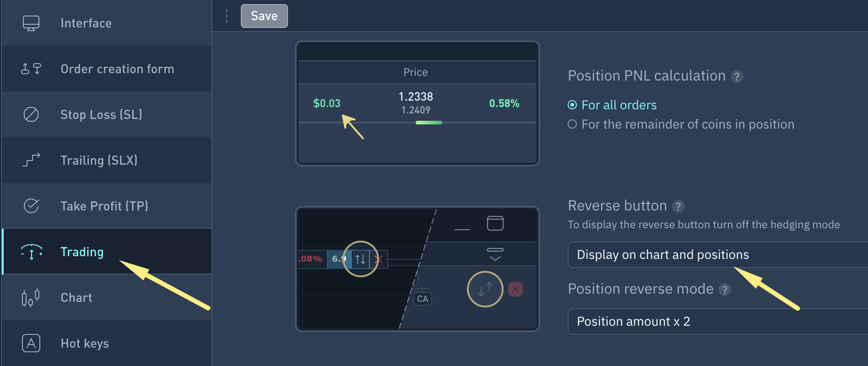Open help for Position PNL calculation
Viewport: 868px width, 366px height.
(737, 76)
